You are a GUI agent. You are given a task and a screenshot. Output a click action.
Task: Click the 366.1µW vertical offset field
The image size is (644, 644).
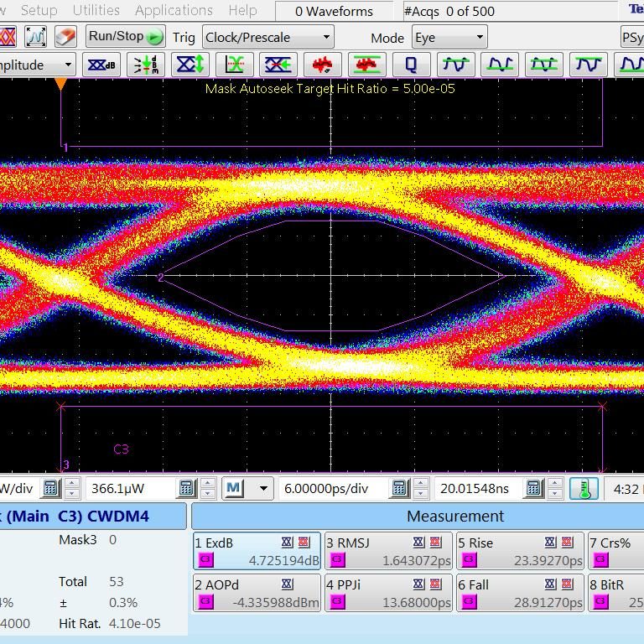point(130,488)
